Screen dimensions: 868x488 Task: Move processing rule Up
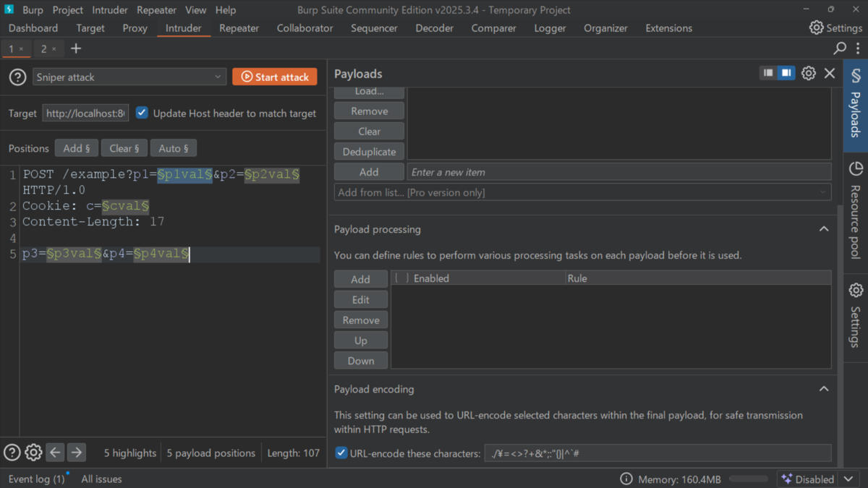click(360, 341)
